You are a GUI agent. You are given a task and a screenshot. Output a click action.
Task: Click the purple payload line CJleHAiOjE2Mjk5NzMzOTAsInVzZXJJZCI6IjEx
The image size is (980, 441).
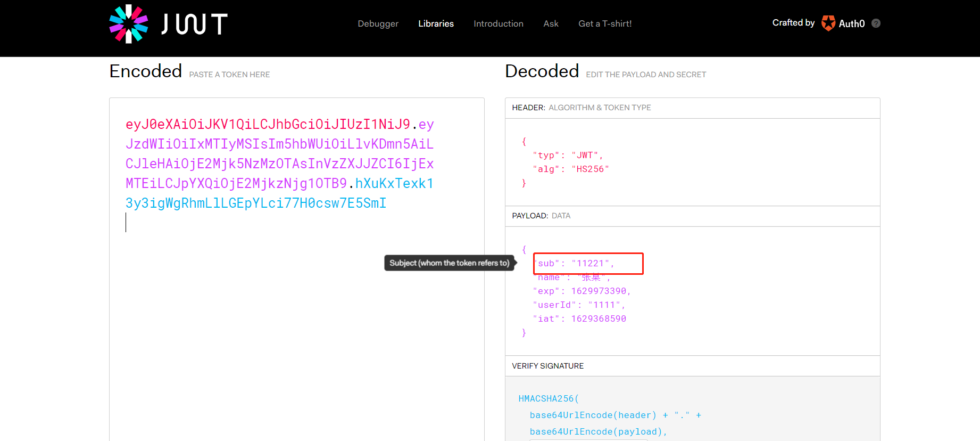(280, 164)
